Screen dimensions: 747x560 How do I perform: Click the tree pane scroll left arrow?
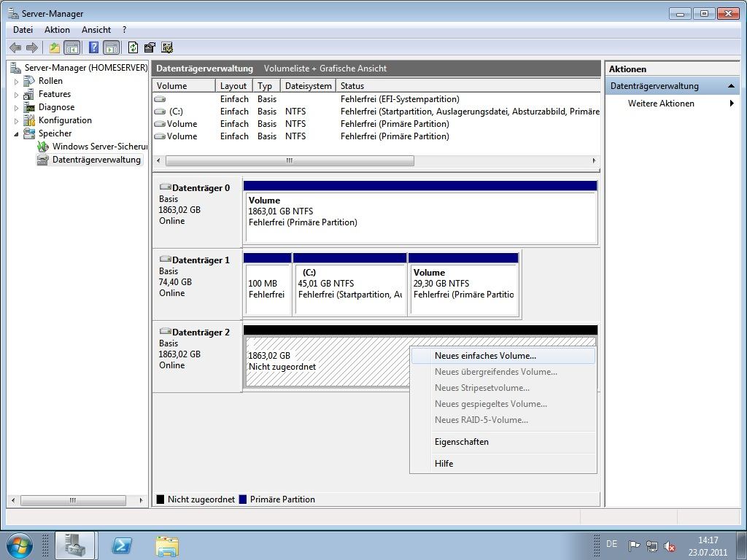coord(13,500)
